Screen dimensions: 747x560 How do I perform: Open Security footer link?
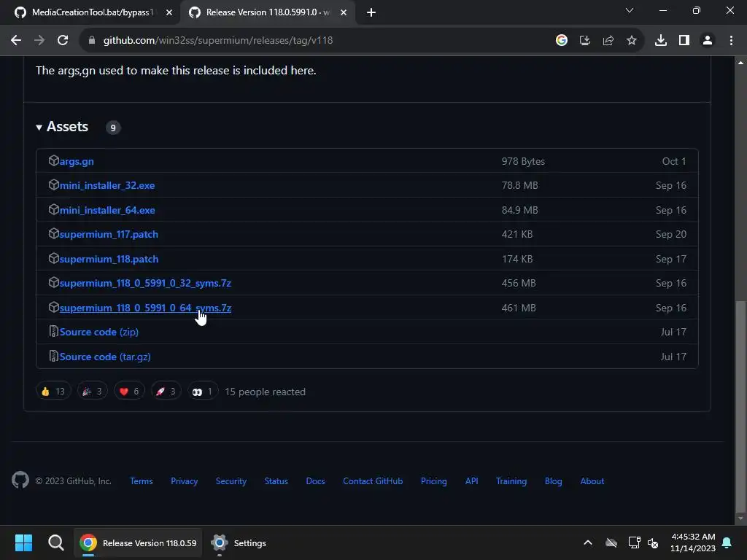pos(231,481)
